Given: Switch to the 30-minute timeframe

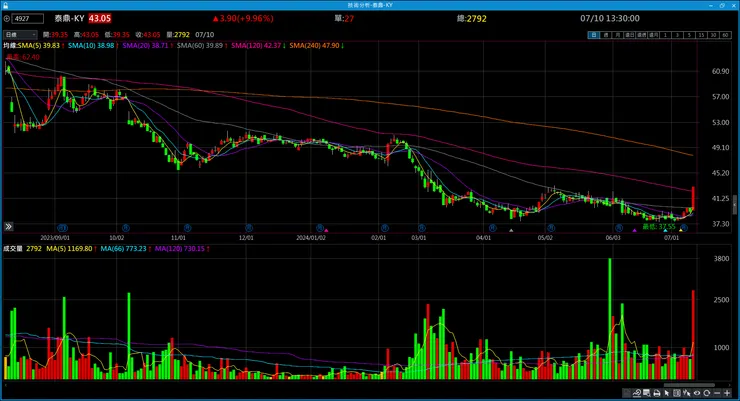Looking at the screenshot, I should click(x=713, y=35).
